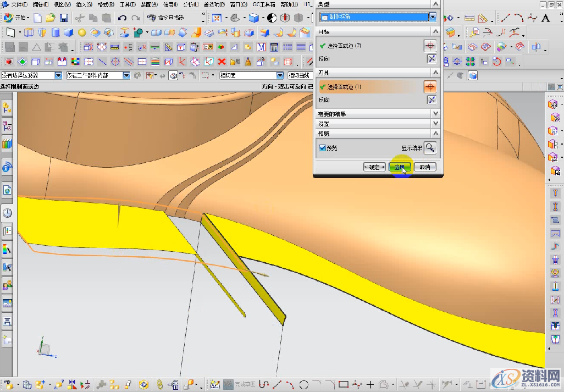Open the 插入 Insert menu
Screen dimensions: 564x392
point(83,4)
